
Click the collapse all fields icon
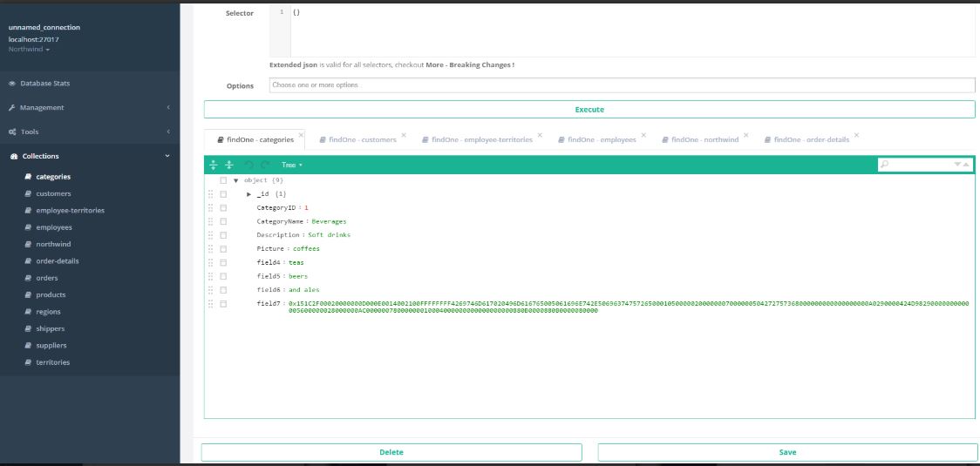229,165
